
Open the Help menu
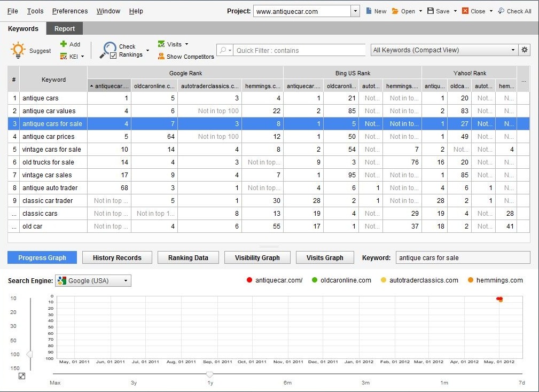(136, 11)
